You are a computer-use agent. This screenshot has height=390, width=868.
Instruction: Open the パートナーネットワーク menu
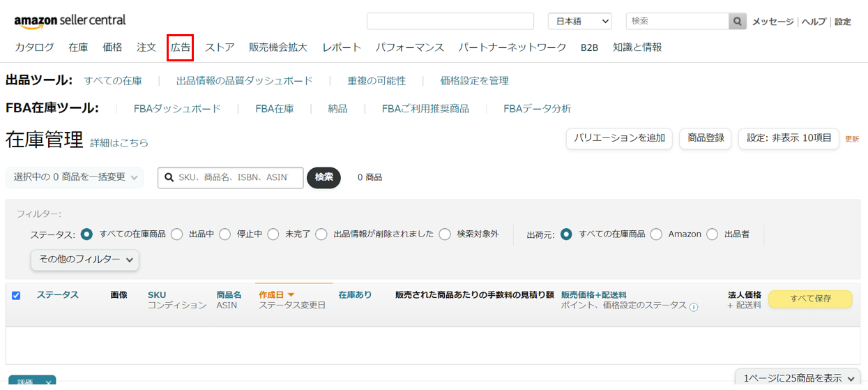coord(512,47)
